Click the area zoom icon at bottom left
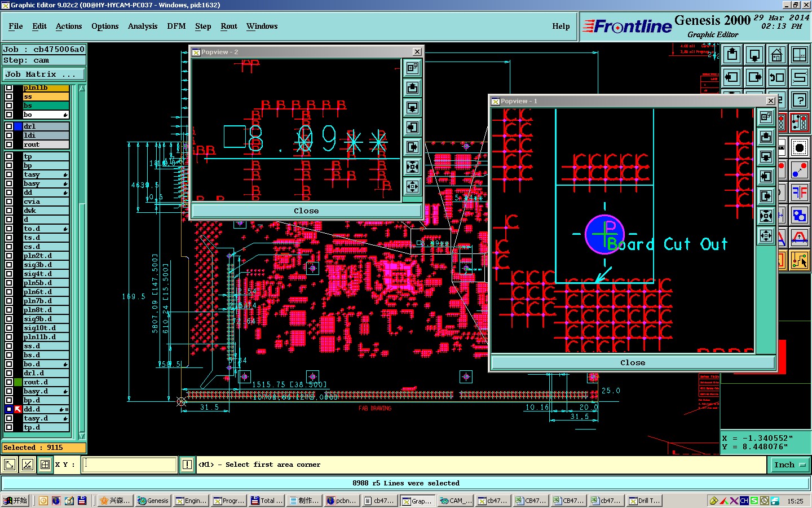812x508 pixels. click(x=10, y=465)
